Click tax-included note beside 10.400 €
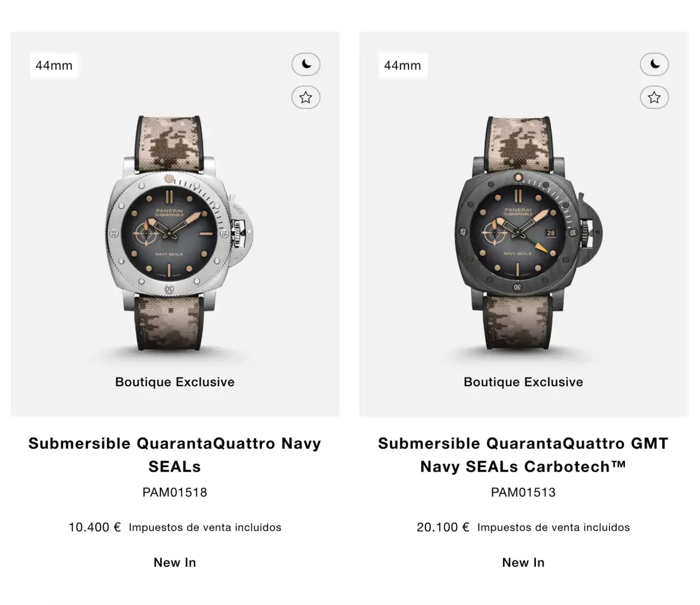700x605 pixels. click(x=205, y=527)
